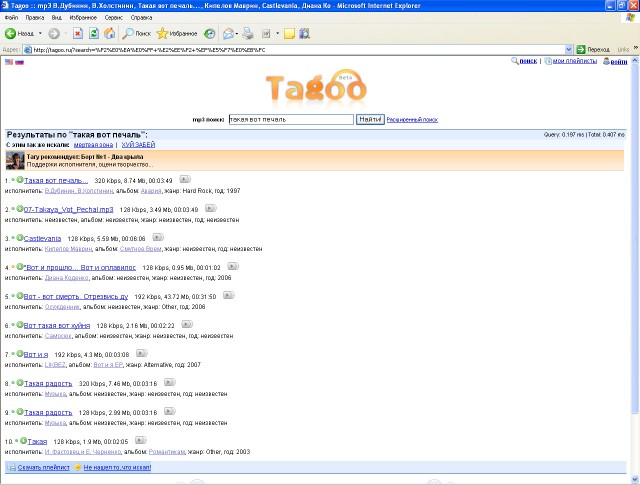
Task: Click the recommended artist thumbnail photo
Action: (x=15, y=160)
